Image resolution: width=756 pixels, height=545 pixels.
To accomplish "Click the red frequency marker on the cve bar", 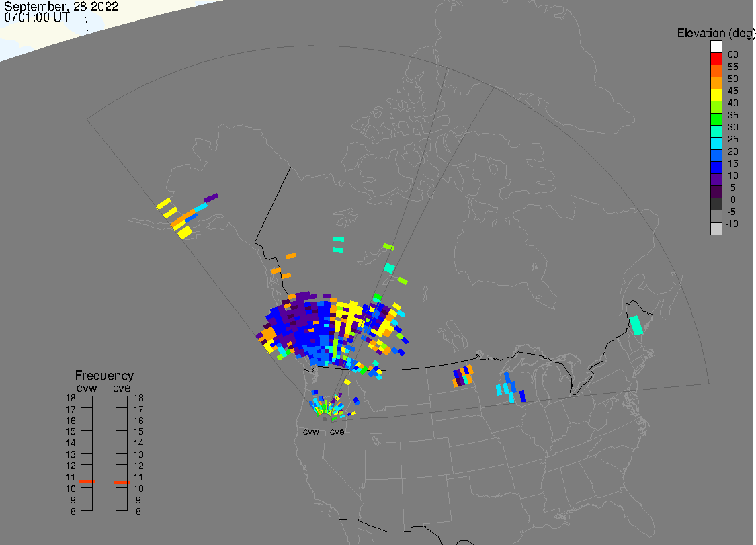I will click(122, 483).
